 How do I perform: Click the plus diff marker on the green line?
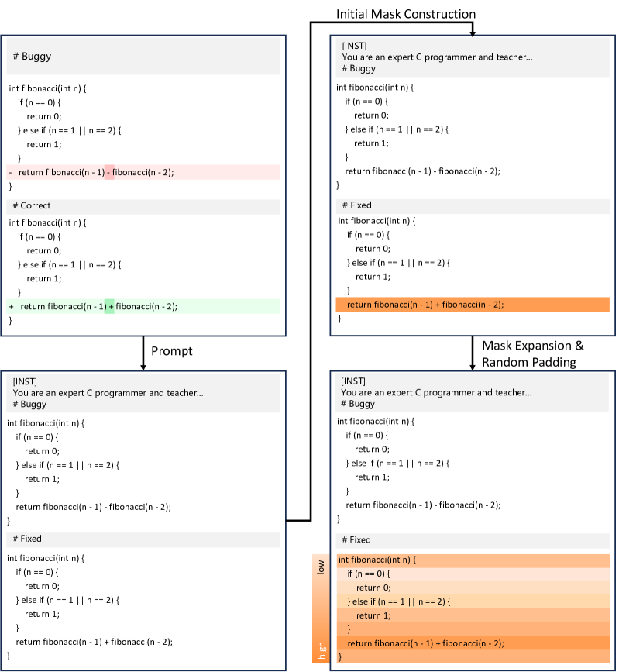click(11, 306)
